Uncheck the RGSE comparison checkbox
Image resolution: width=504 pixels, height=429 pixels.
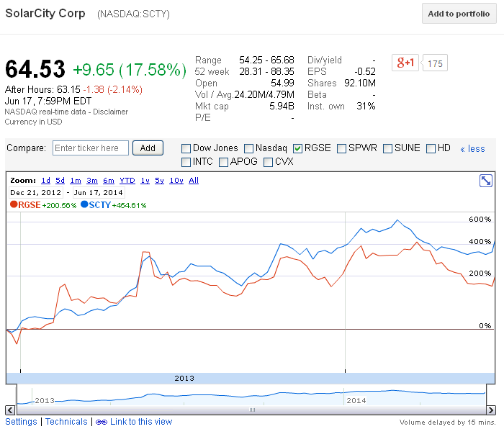[x=297, y=148]
